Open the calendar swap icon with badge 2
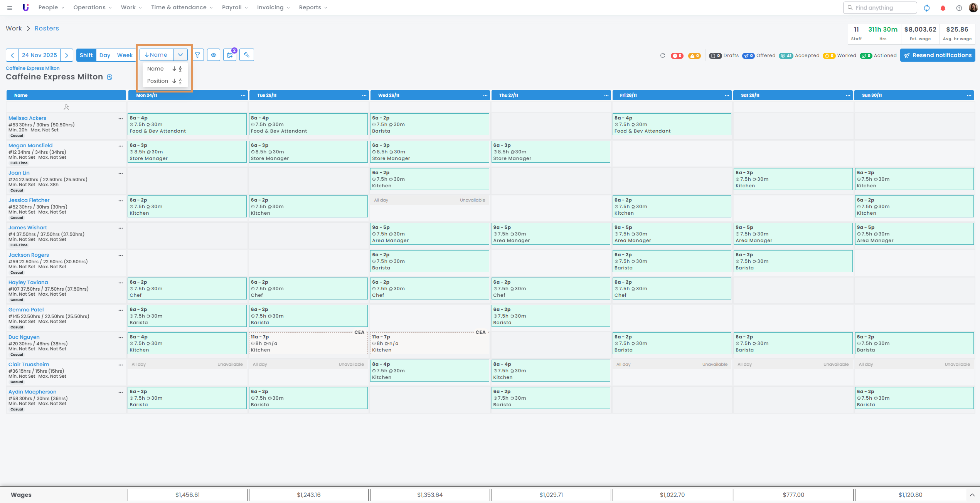 (230, 55)
